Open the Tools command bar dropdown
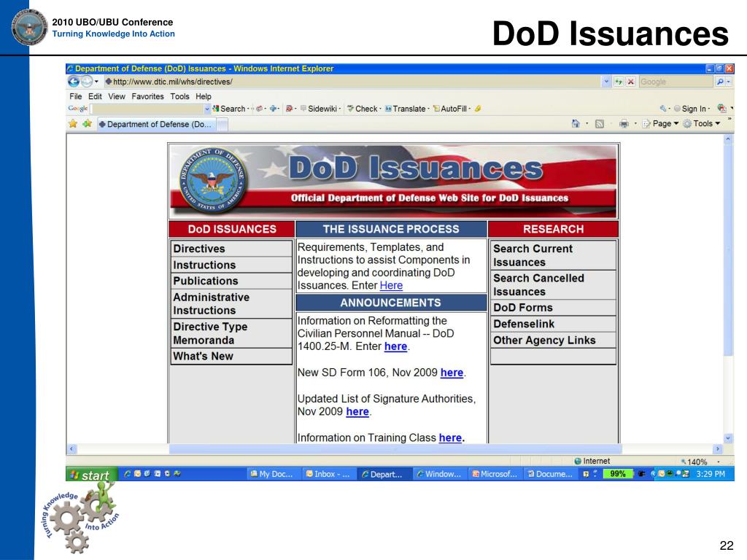 [x=702, y=124]
